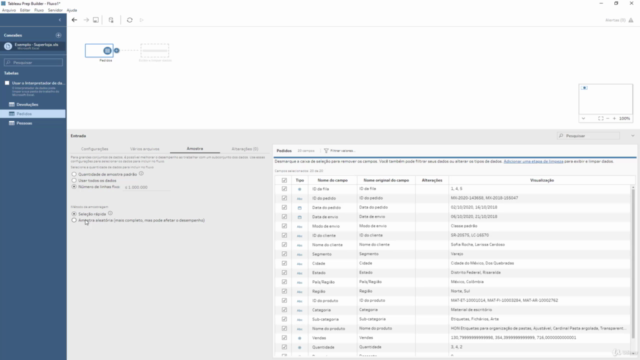The width and height of the screenshot is (640, 360).
Task: Select the Devoluções table in sidebar
Action: pyautogui.click(x=33, y=104)
